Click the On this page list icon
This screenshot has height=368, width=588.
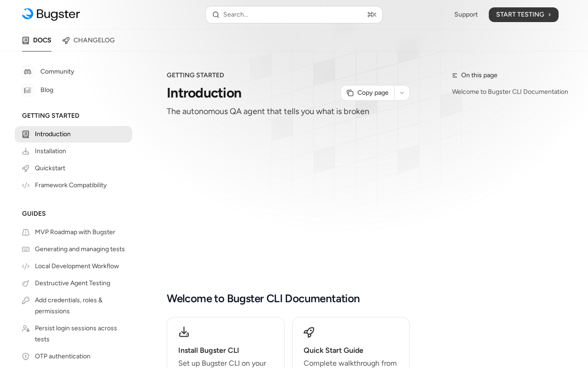pos(455,75)
